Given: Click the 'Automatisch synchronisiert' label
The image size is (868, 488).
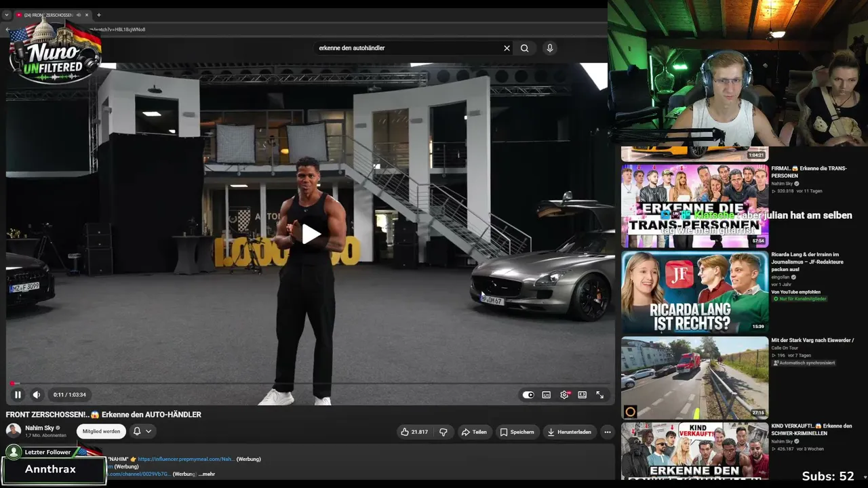Looking at the screenshot, I should [x=804, y=363].
